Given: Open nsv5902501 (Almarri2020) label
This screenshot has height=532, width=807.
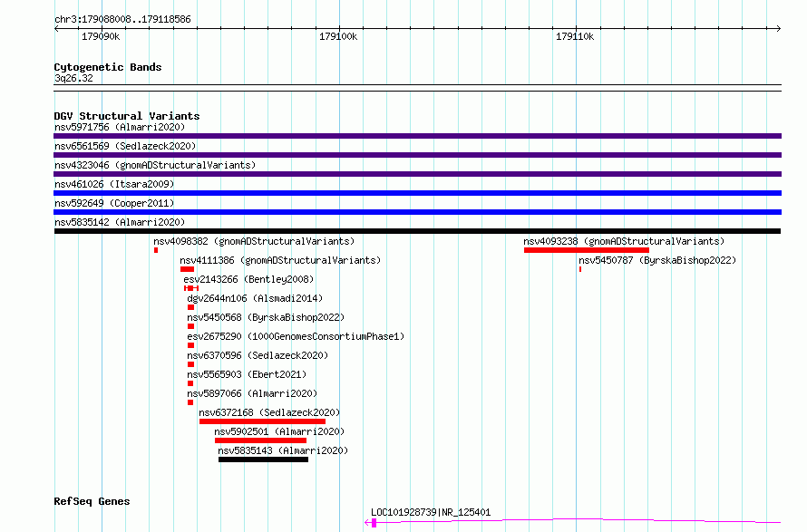Looking at the screenshot, I should 279,431.
